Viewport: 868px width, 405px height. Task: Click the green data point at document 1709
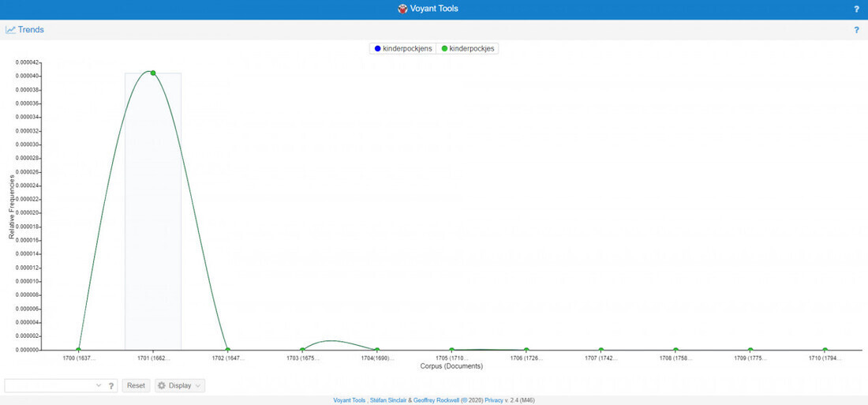point(750,351)
